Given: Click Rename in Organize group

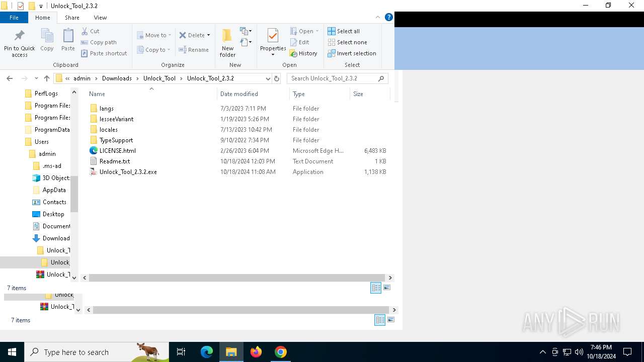Looking at the screenshot, I should click(194, 50).
